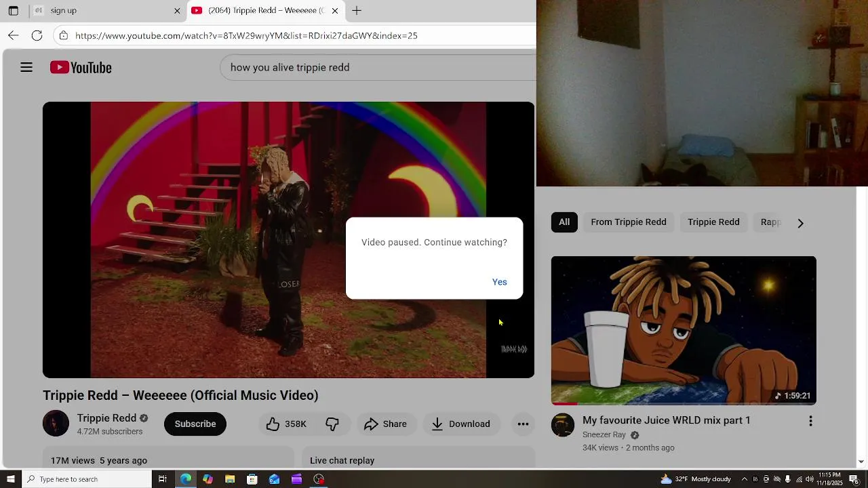Open Copilot from the taskbar
The height and width of the screenshot is (488, 868).
(x=208, y=479)
